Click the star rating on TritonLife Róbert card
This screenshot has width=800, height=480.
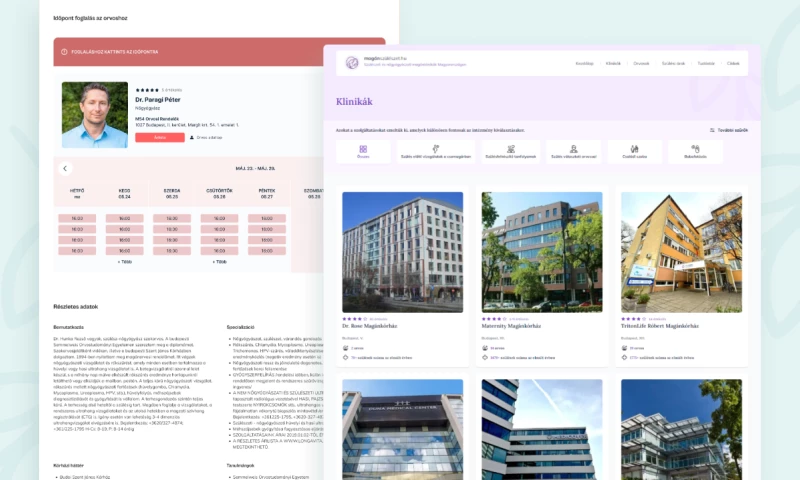pyautogui.click(x=633, y=319)
